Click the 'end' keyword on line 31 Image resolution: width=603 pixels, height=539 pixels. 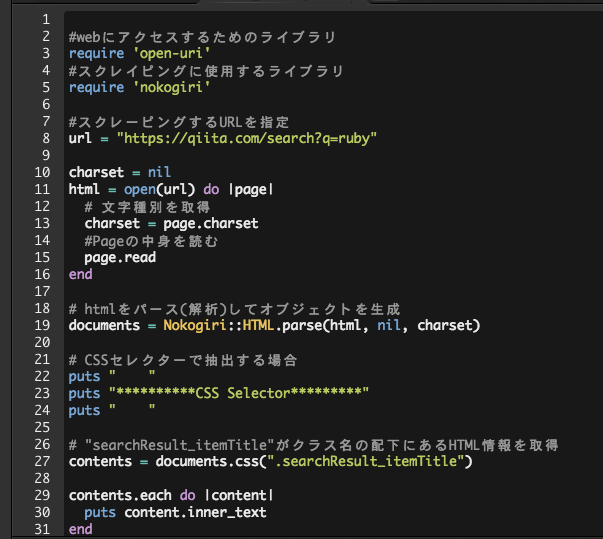click(x=80, y=529)
